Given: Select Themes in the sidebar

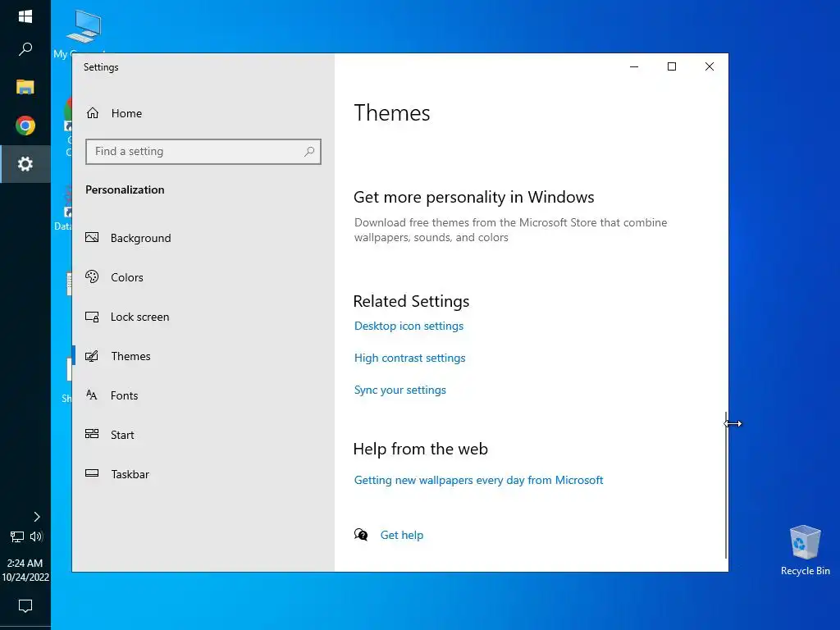Looking at the screenshot, I should click(x=130, y=356).
